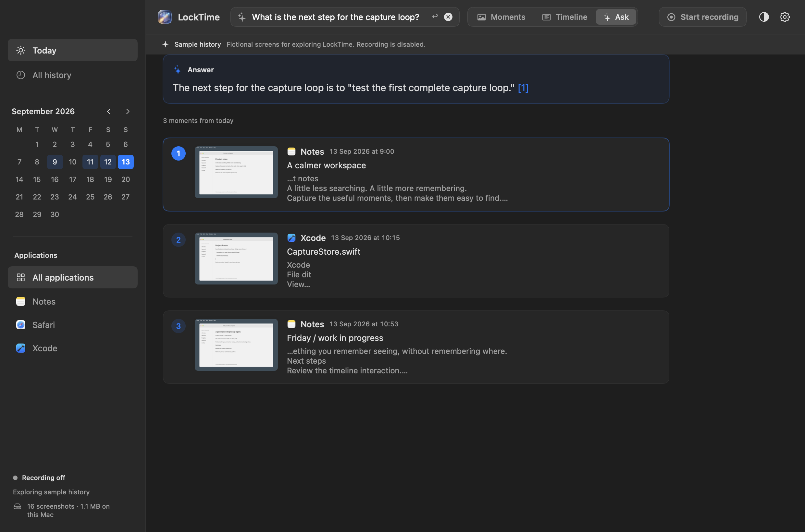Select September 11 in the calendar
Image resolution: width=805 pixels, height=532 pixels.
click(90, 162)
